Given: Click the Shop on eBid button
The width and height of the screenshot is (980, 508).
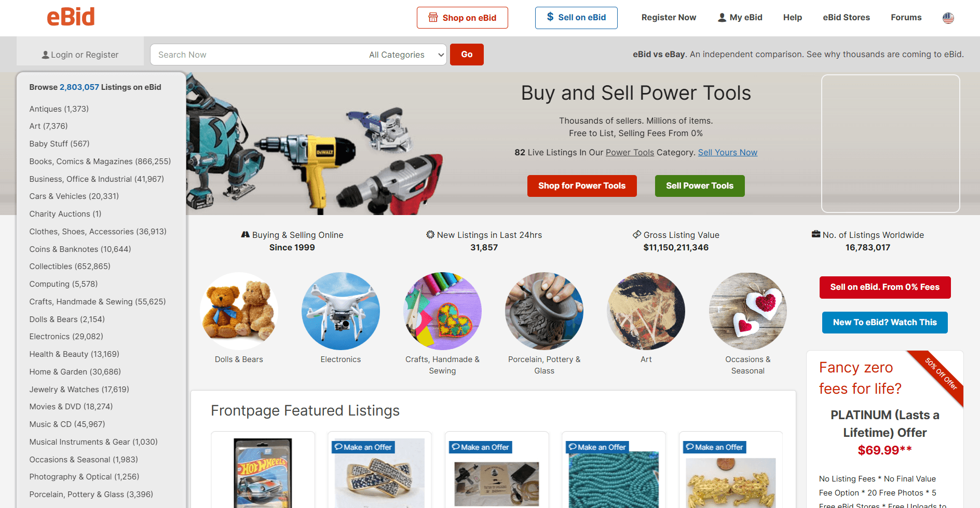Looking at the screenshot, I should (462, 18).
